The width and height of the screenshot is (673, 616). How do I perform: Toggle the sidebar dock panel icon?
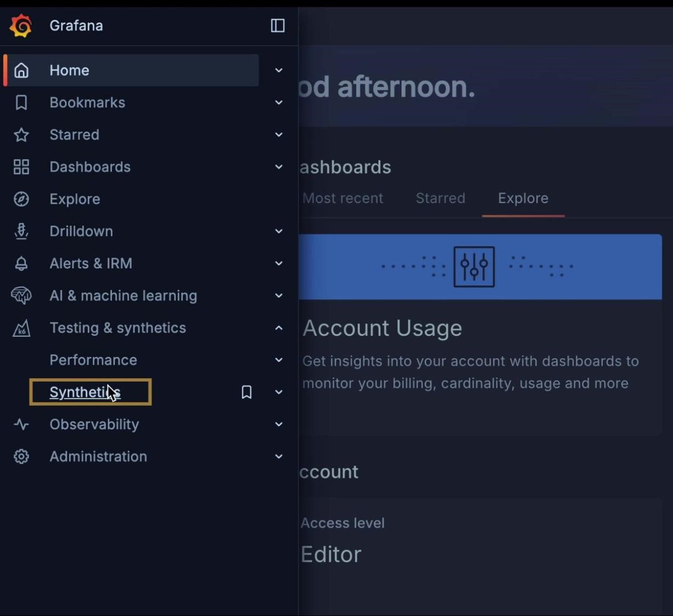coord(278,26)
